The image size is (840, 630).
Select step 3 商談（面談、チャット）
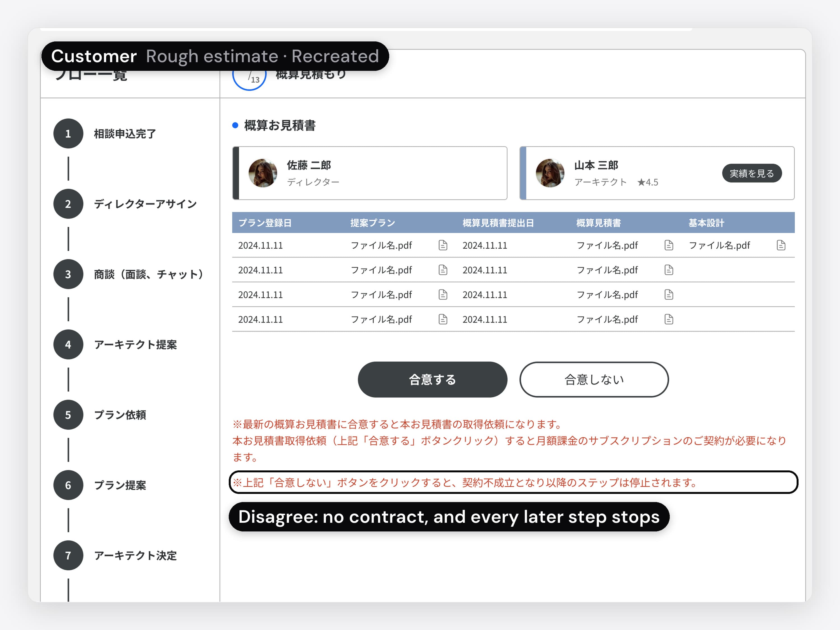[129, 274]
